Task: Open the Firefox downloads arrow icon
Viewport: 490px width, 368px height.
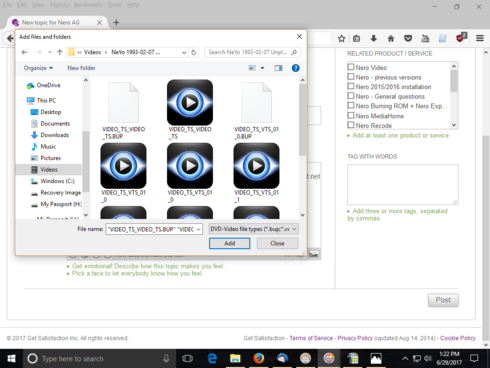Action: tap(374, 39)
